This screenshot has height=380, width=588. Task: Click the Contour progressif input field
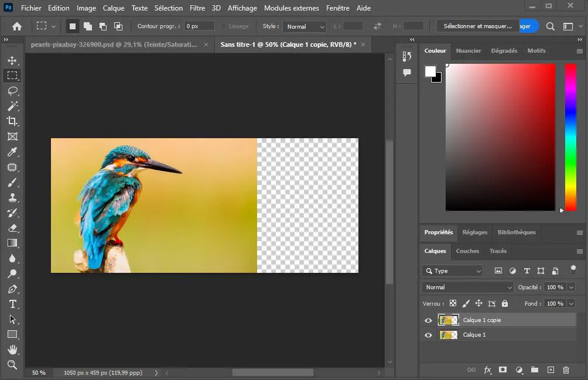click(x=199, y=26)
